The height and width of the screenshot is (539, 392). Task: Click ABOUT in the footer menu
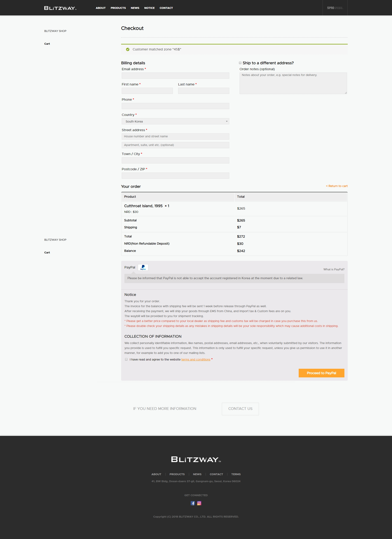coord(156,474)
